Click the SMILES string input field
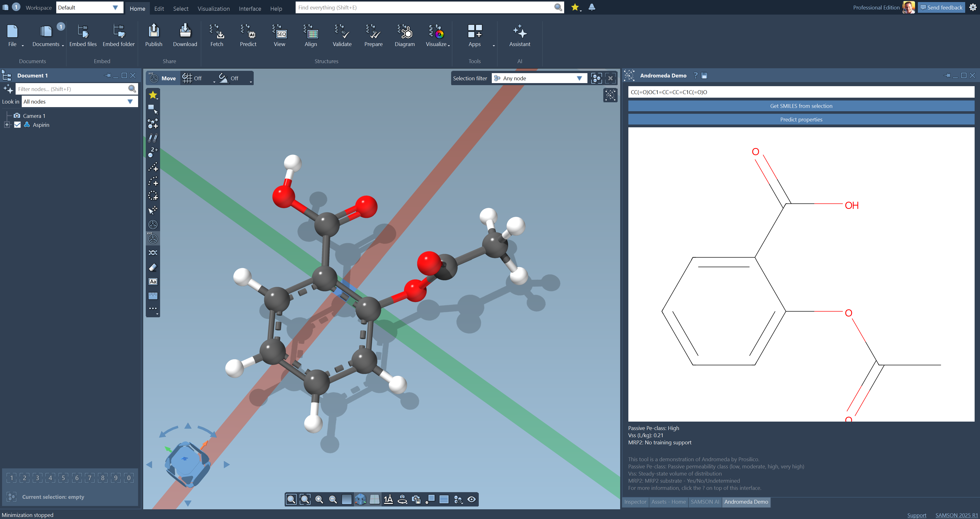This screenshot has width=980, height=519. tap(801, 92)
